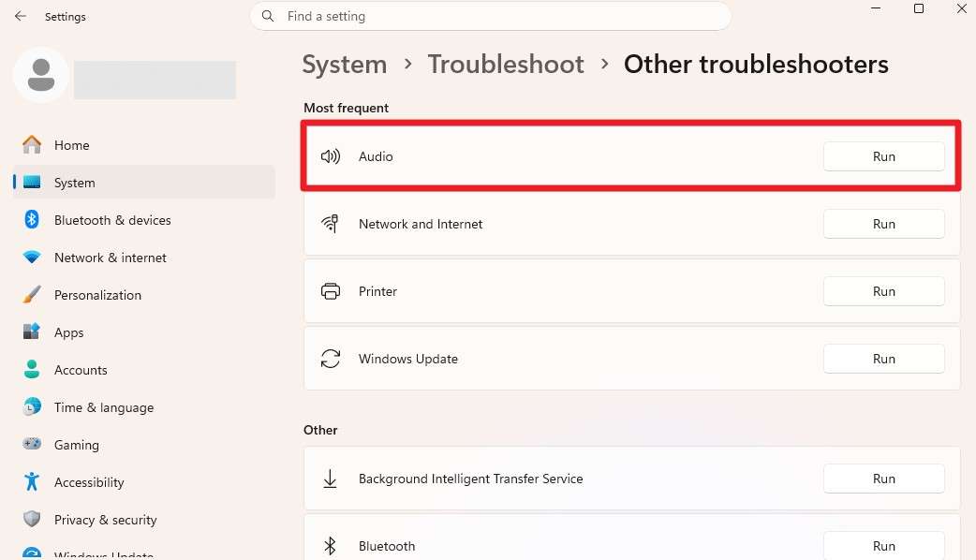Open Privacy & security settings

(x=144, y=520)
